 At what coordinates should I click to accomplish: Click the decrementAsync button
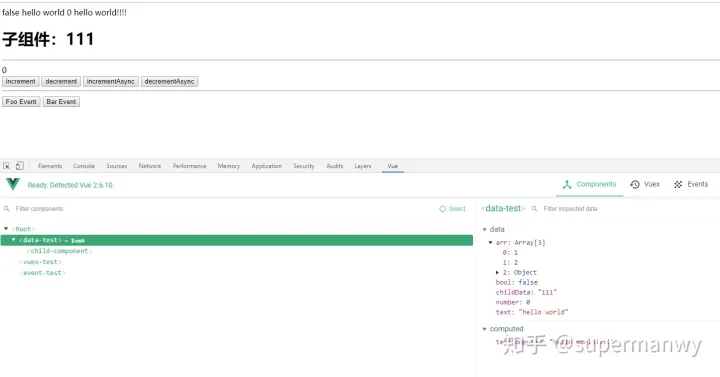169,82
